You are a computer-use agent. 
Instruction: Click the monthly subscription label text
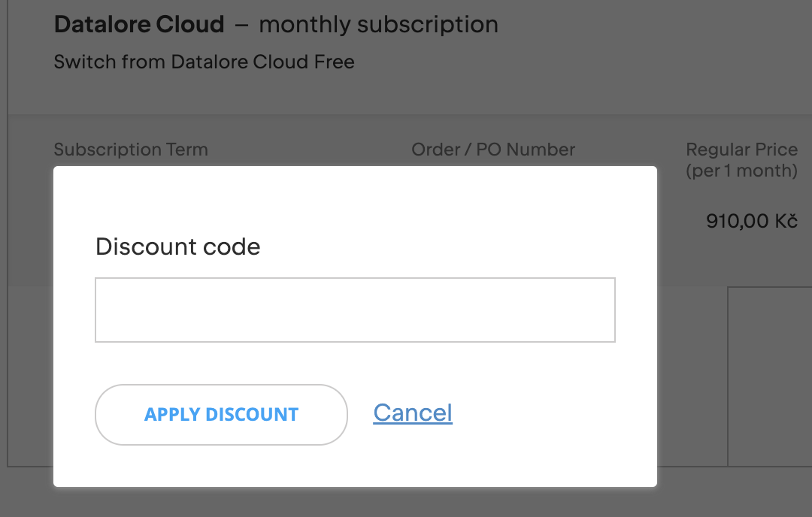click(378, 24)
